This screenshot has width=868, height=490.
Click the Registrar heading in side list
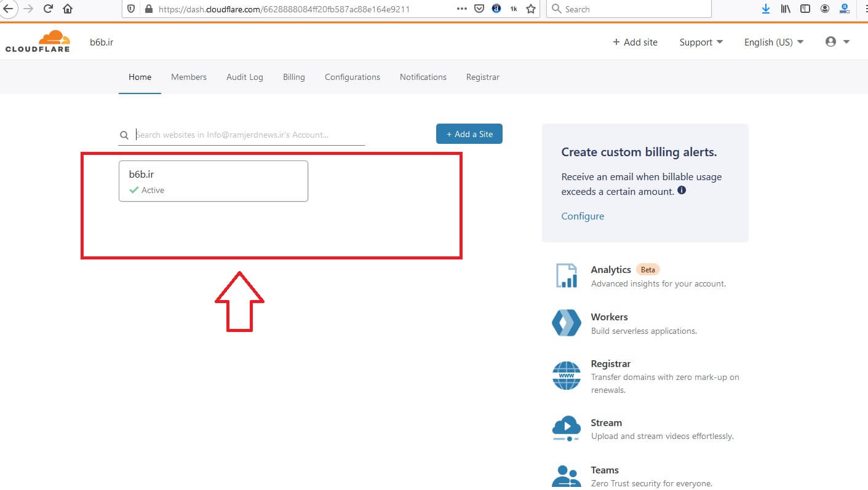611,364
